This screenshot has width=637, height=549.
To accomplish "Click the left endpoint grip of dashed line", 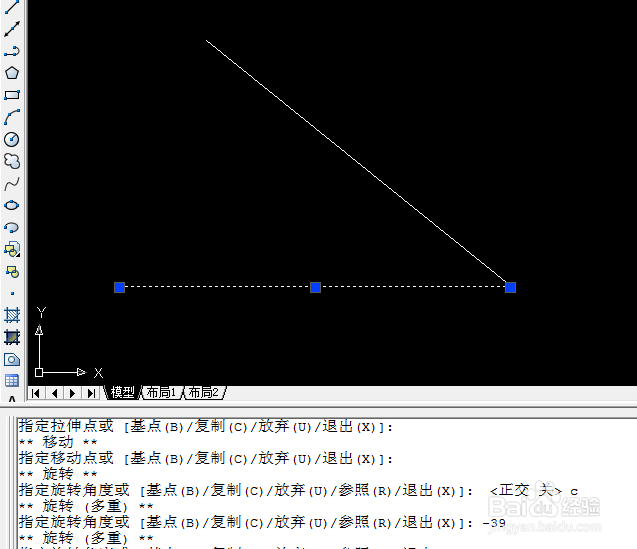I will click(x=119, y=288).
